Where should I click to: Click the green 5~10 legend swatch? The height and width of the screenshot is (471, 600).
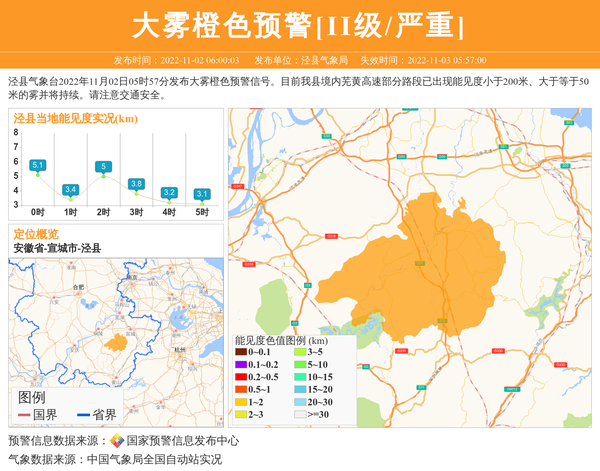coord(299,365)
